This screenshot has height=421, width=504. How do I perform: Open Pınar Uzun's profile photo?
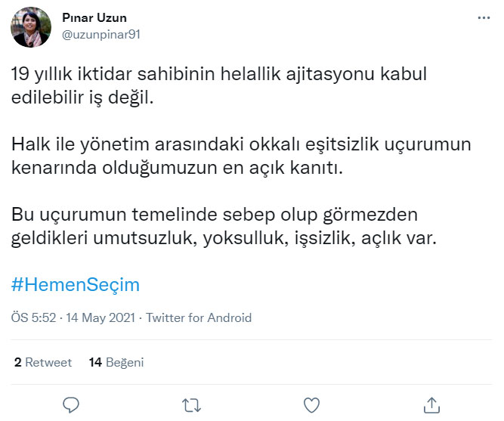click(x=31, y=27)
